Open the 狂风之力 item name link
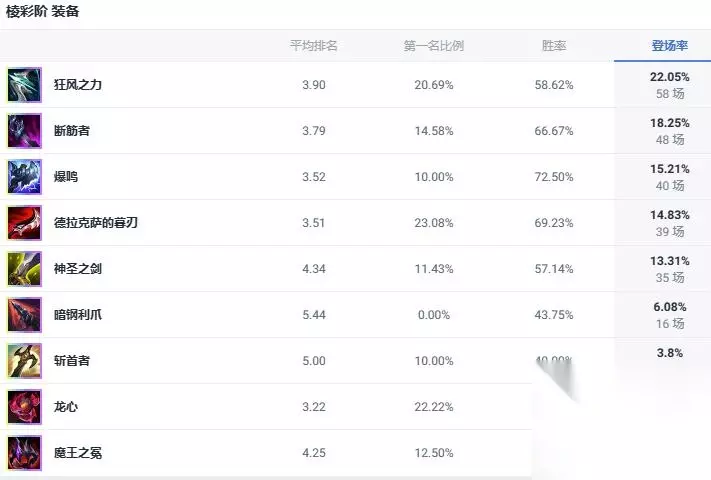This screenshot has width=711, height=480. pyautogui.click(x=78, y=85)
